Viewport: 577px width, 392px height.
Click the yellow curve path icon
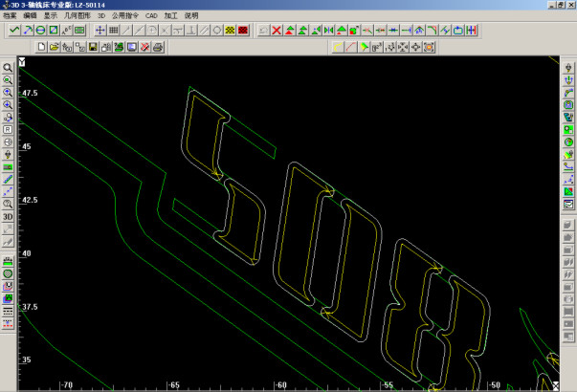coord(338,47)
